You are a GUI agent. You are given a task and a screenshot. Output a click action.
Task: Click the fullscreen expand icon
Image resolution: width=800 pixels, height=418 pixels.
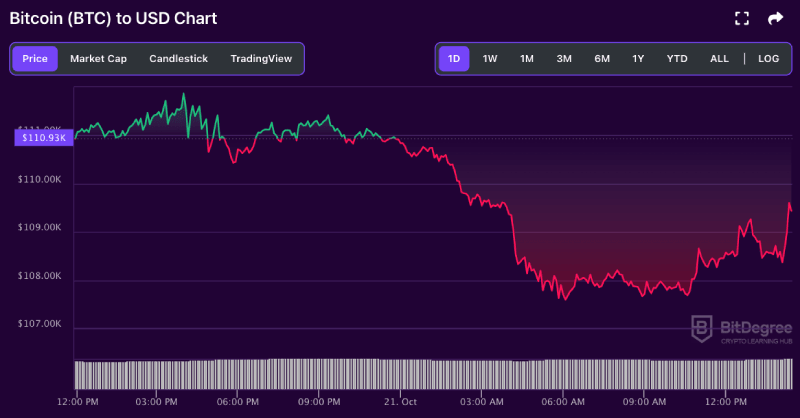(x=742, y=18)
